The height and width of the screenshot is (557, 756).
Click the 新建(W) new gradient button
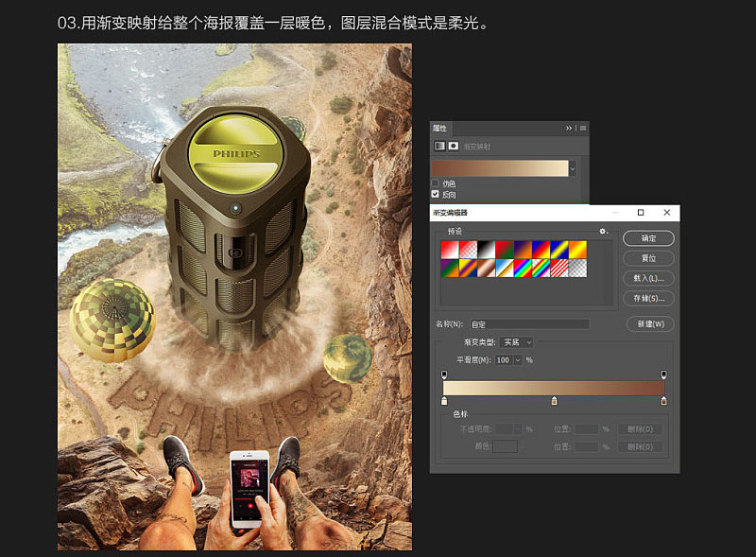click(650, 323)
